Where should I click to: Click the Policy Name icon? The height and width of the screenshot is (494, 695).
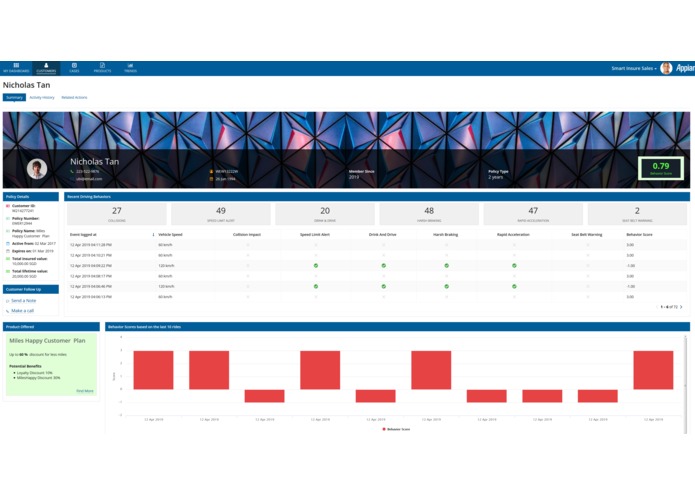pyautogui.click(x=8, y=231)
